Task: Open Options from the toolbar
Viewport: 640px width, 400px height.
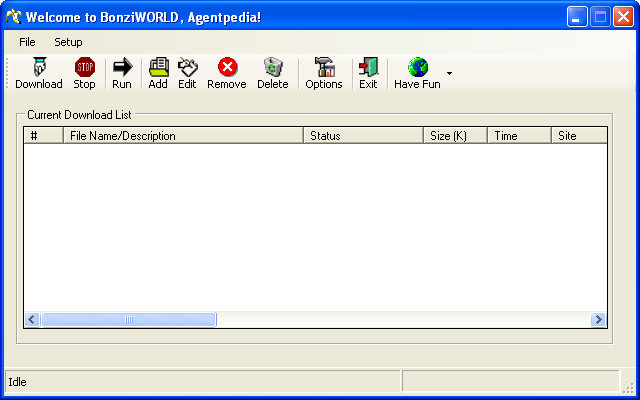Action: coord(324,73)
